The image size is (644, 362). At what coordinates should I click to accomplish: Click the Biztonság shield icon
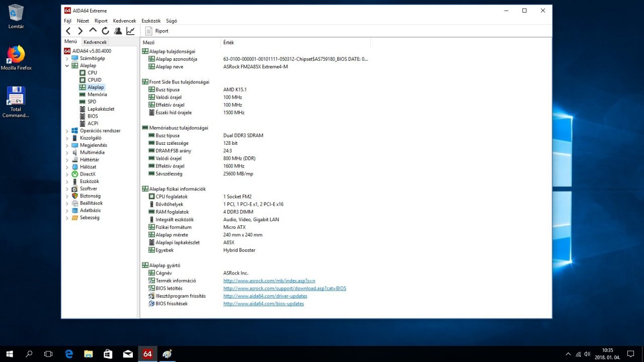coord(75,196)
